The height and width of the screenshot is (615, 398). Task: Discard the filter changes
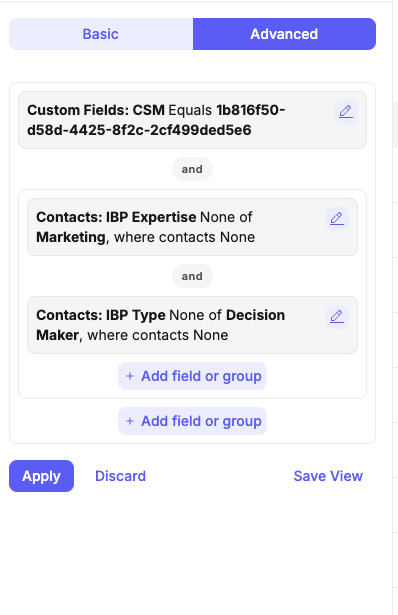[120, 476]
